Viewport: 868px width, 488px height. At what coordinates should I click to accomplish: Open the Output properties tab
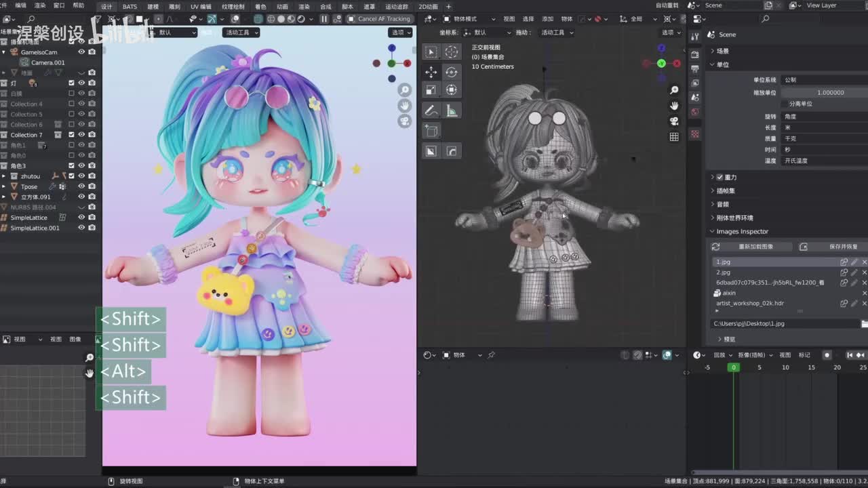tap(695, 69)
